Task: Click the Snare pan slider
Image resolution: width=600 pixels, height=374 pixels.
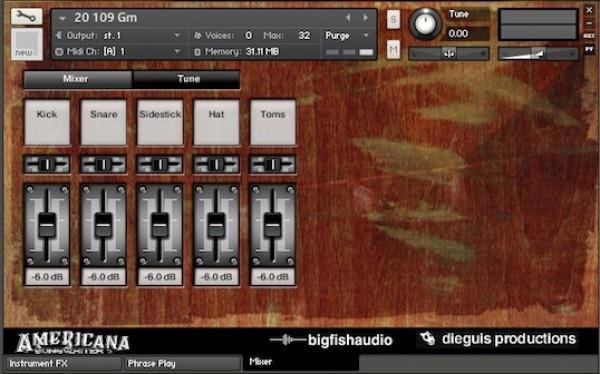Action: pos(103,164)
